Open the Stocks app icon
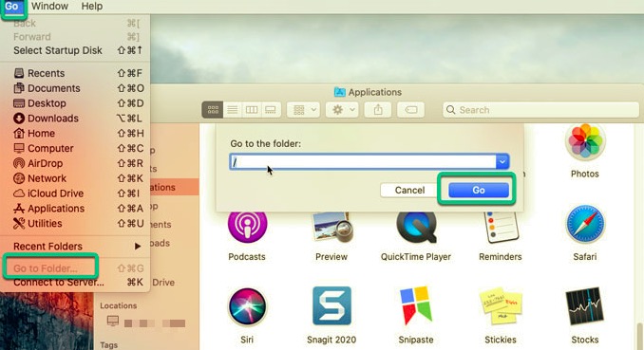The image size is (644, 350). tap(585, 306)
